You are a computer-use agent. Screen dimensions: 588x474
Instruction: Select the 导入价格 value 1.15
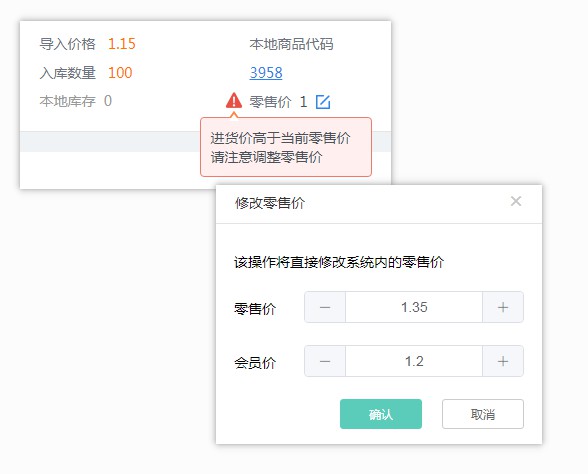pyautogui.click(x=122, y=44)
